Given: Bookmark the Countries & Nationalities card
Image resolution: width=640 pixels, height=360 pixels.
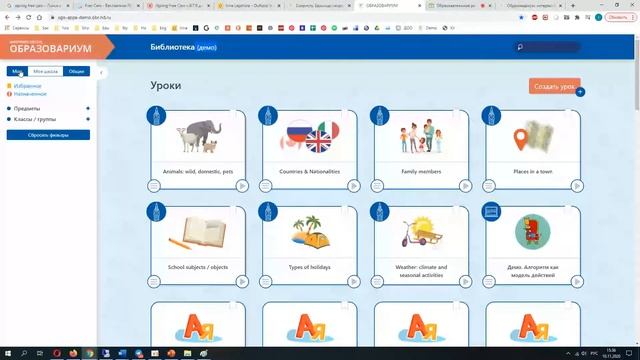Looking at the screenshot, I should pos(345,114).
